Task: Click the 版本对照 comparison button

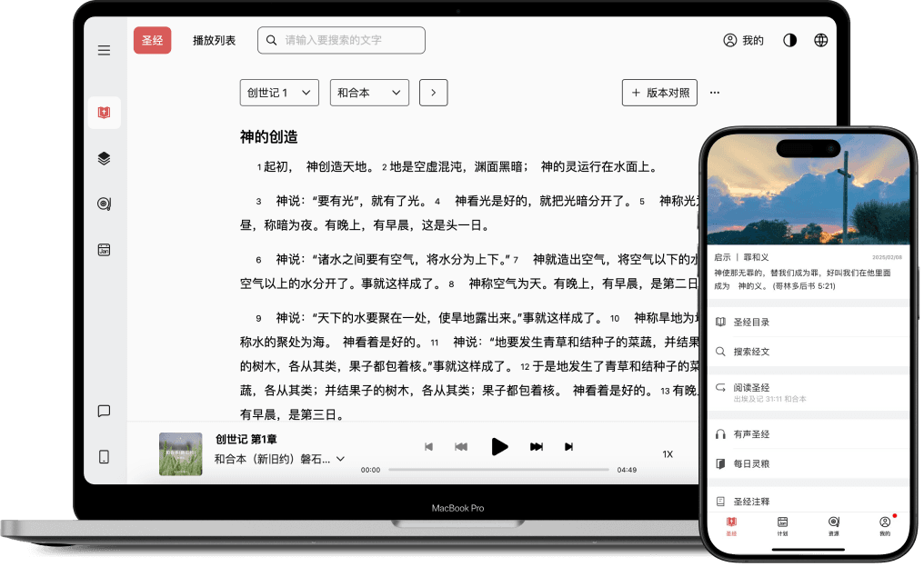Action: pos(658,93)
